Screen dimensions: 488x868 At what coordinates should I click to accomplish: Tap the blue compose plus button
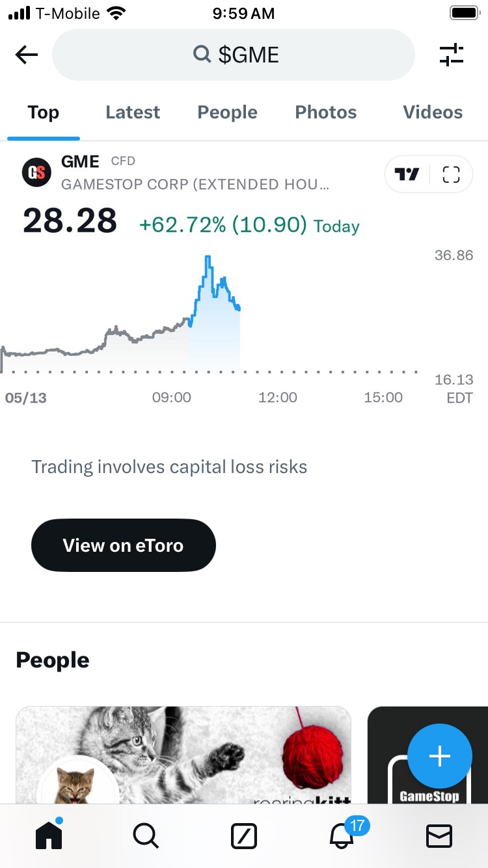tap(440, 756)
